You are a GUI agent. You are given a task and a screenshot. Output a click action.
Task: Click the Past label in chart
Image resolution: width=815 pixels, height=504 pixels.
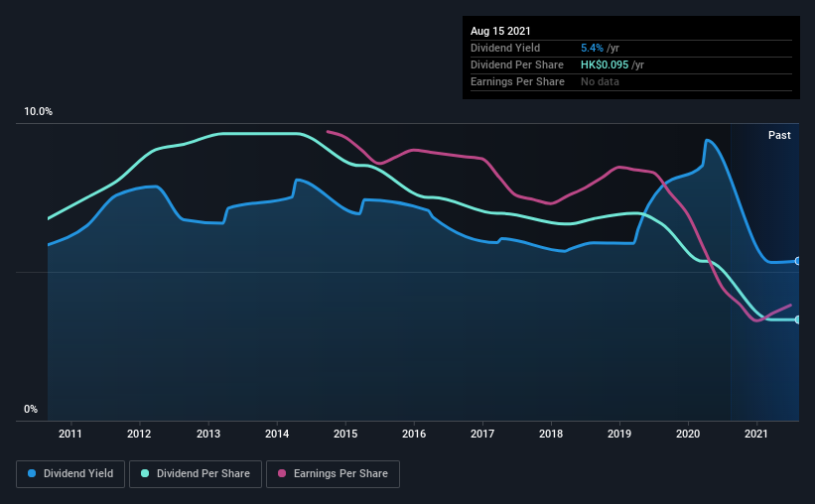point(779,135)
